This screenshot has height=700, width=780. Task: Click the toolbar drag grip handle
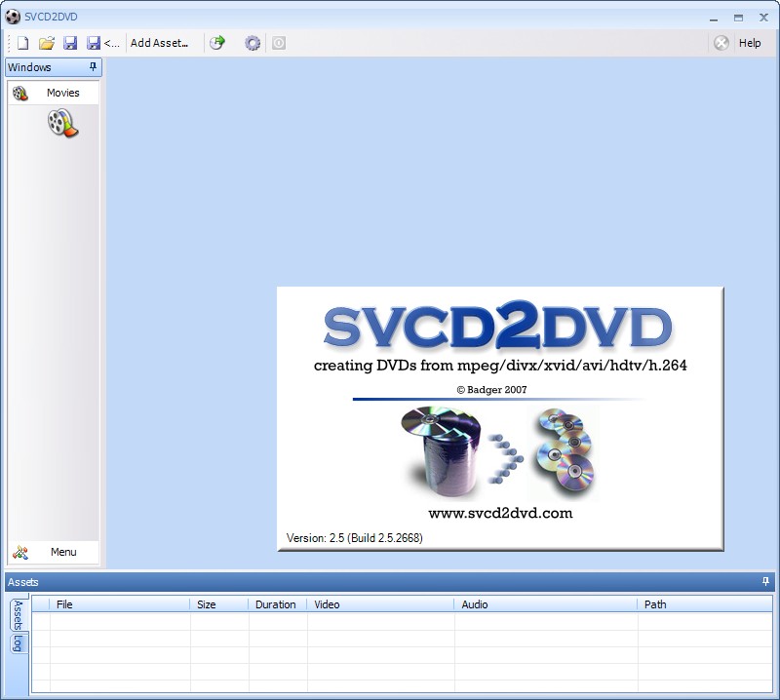(x=9, y=43)
